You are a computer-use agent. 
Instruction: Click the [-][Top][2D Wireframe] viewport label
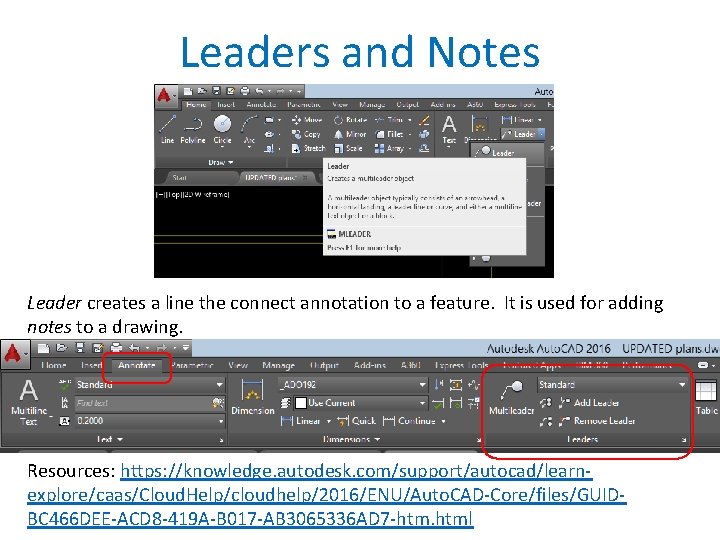pyautogui.click(x=192, y=195)
